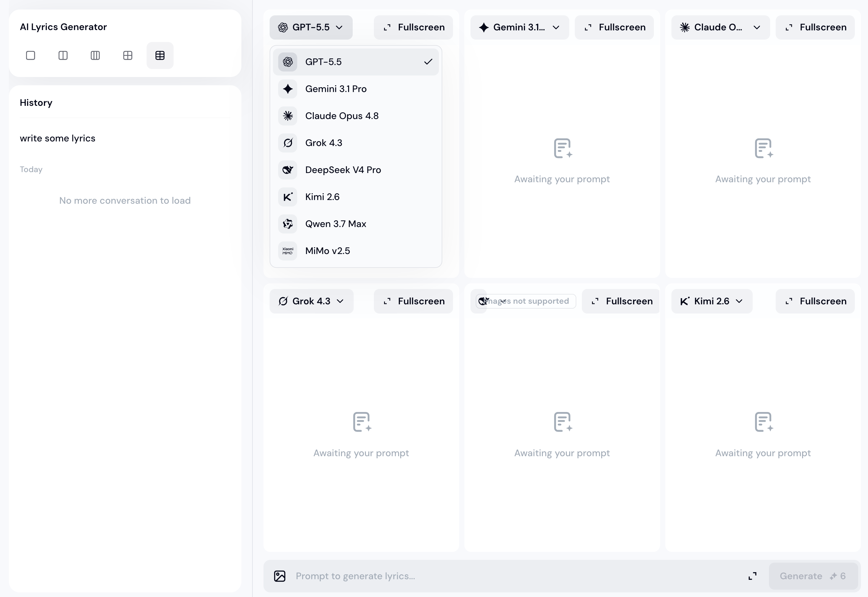Viewport: 868px width, 597px height.
Task: Click the expand prompt editor icon
Action: pos(752,576)
